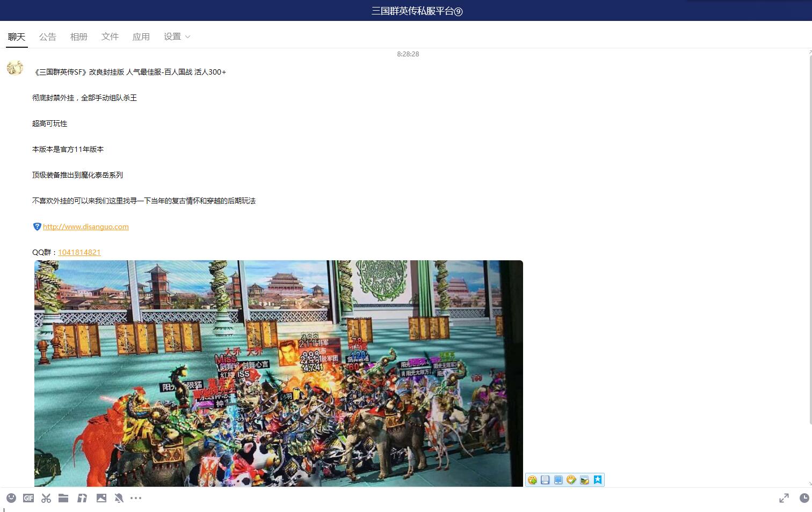Open the red packet / voucher icon

[x=82, y=498]
